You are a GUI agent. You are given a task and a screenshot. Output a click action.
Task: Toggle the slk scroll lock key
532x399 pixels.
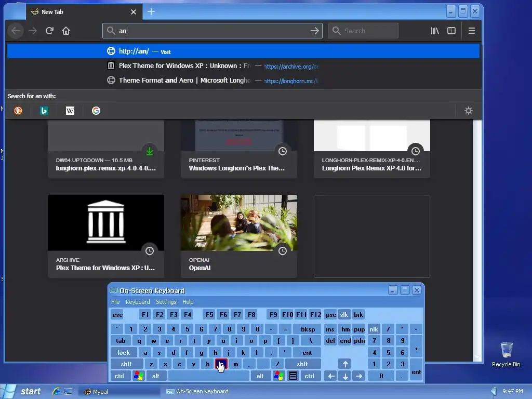344,315
